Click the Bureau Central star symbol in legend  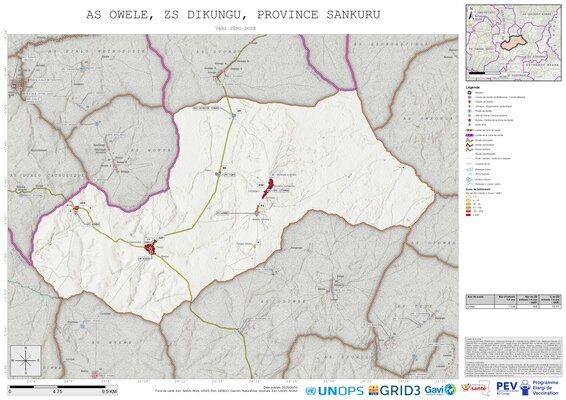point(469,120)
